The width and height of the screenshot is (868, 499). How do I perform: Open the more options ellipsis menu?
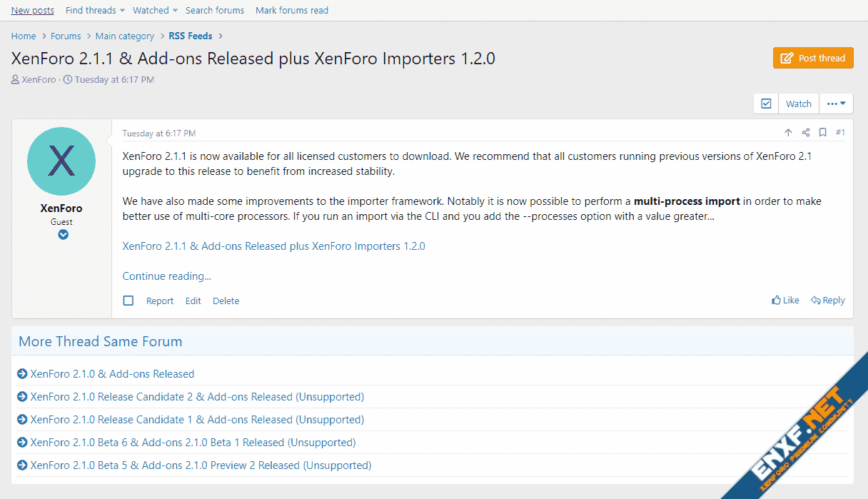point(836,104)
